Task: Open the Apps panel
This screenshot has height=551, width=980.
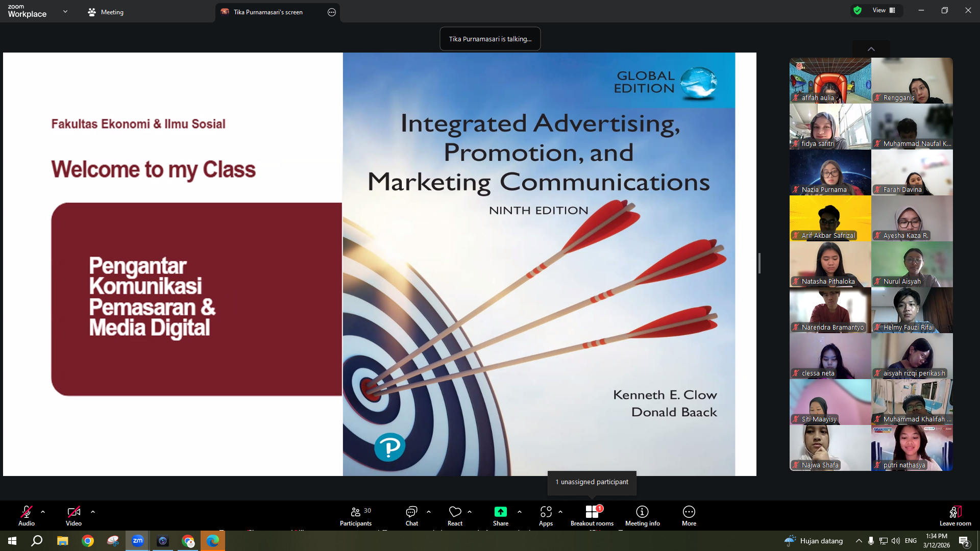Action: tap(546, 515)
